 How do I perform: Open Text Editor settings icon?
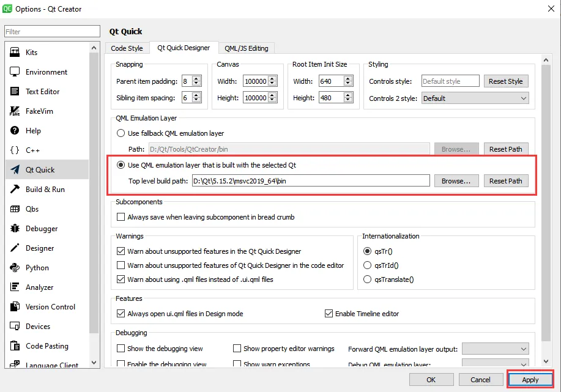[15, 91]
